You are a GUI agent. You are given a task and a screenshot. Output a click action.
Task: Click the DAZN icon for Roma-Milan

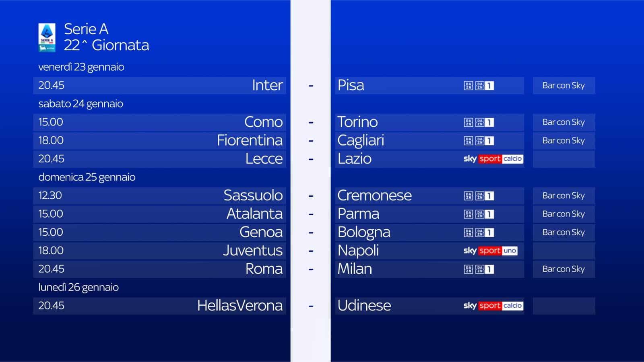[x=469, y=269]
